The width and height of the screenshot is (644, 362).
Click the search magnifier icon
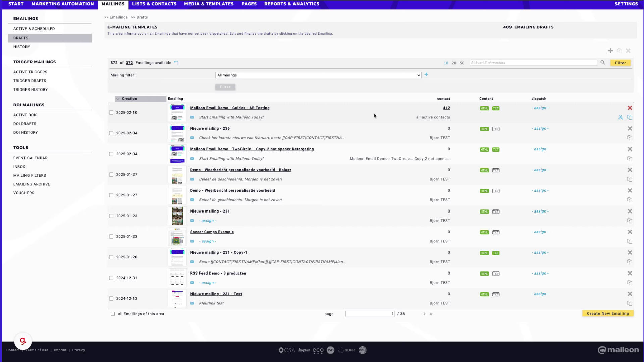tap(603, 63)
